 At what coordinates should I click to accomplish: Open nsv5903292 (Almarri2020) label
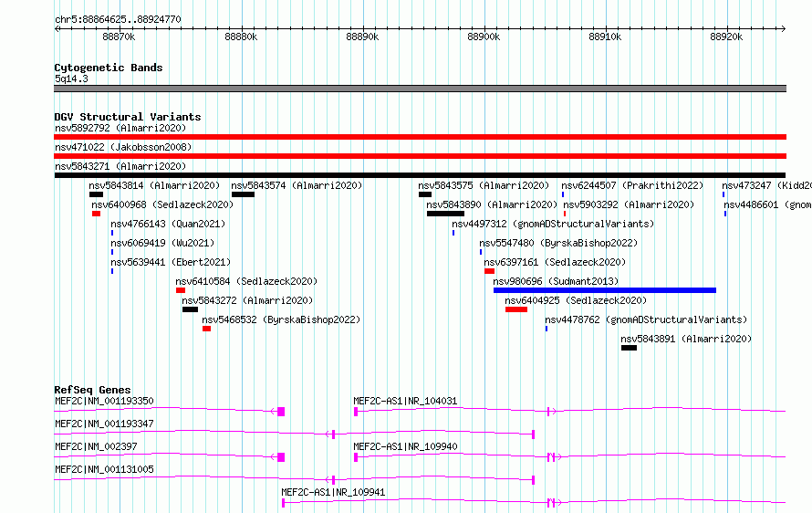click(x=629, y=204)
